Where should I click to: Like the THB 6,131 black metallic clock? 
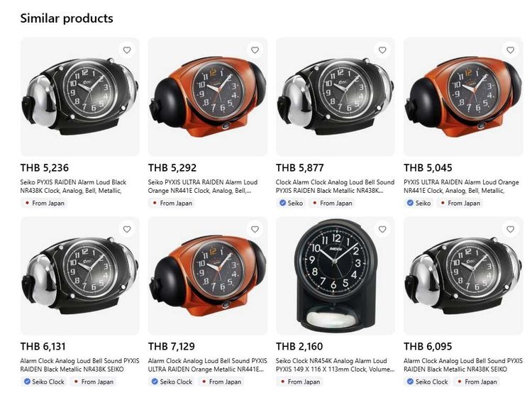pos(127,229)
